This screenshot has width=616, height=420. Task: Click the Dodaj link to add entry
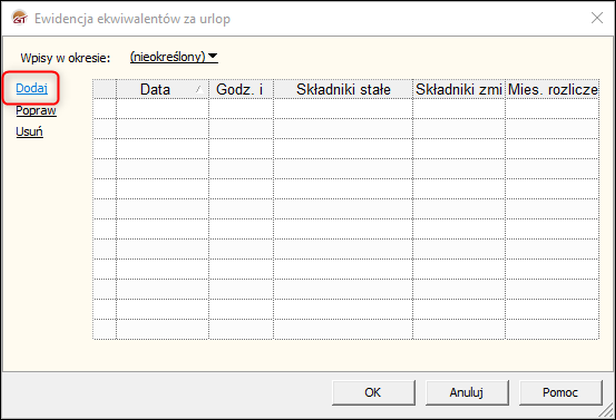pyautogui.click(x=33, y=88)
